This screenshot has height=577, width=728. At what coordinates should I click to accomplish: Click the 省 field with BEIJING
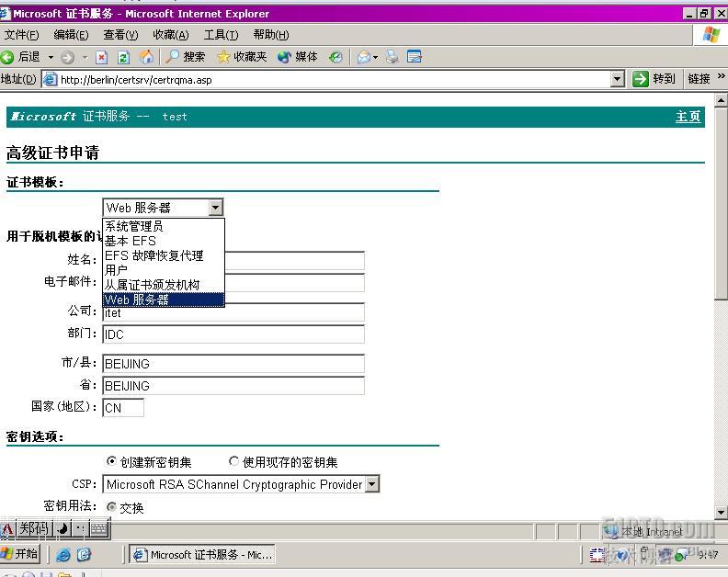233,386
